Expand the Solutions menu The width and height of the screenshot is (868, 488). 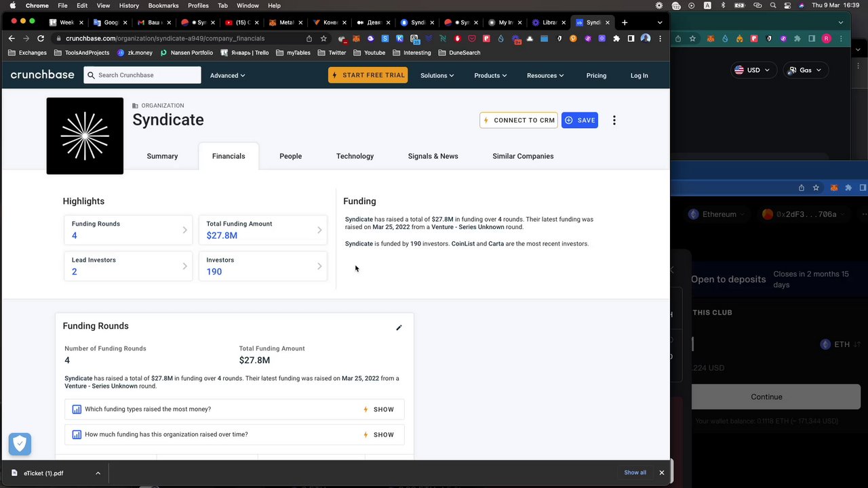tap(437, 75)
